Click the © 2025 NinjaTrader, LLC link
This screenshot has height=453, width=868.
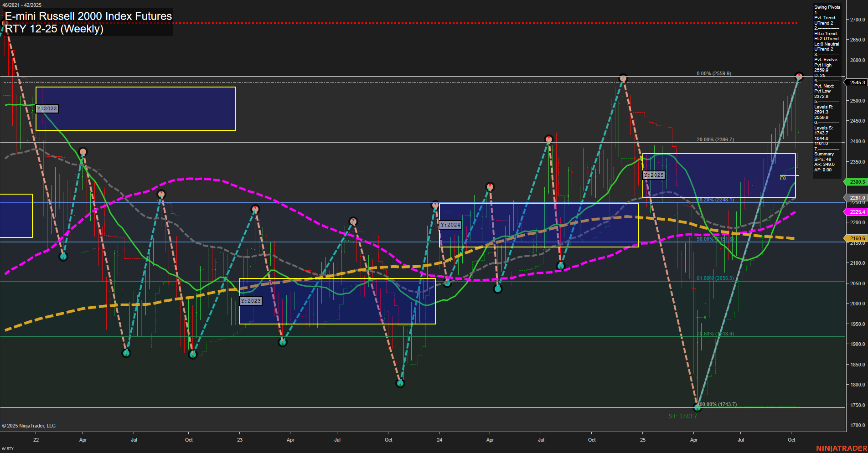tap(30, 425)
